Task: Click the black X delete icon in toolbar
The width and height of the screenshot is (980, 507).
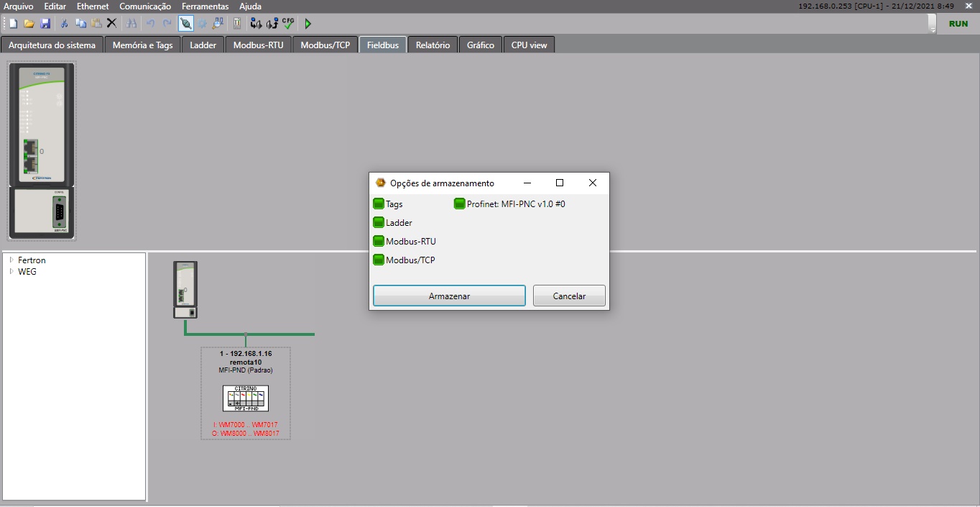Action: point(111,24)
